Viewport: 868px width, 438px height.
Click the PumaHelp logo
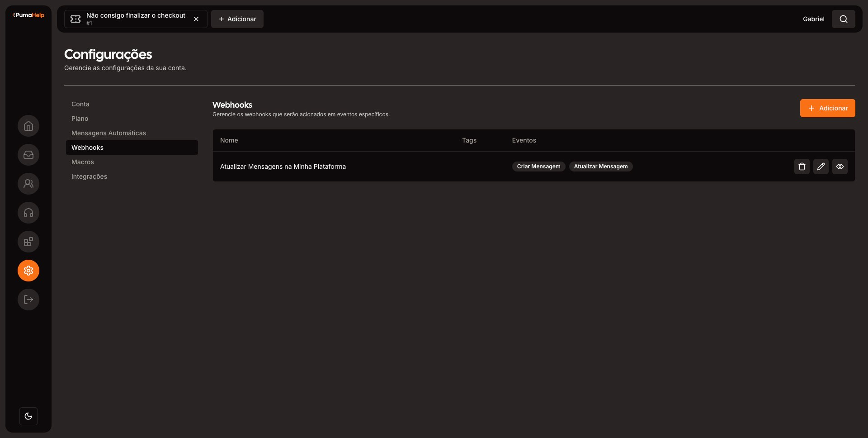coord(28,15)
